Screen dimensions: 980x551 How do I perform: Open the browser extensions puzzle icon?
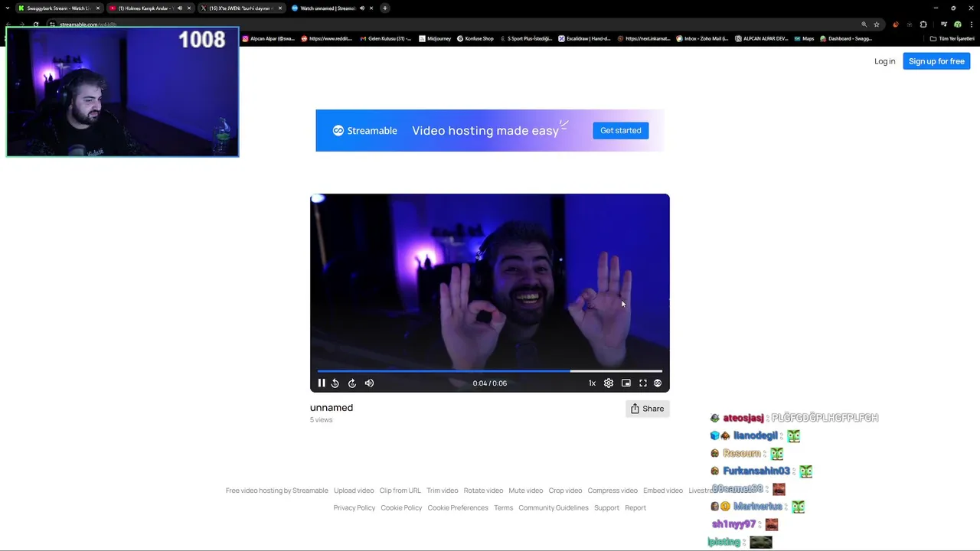click(x=923, y=24)
